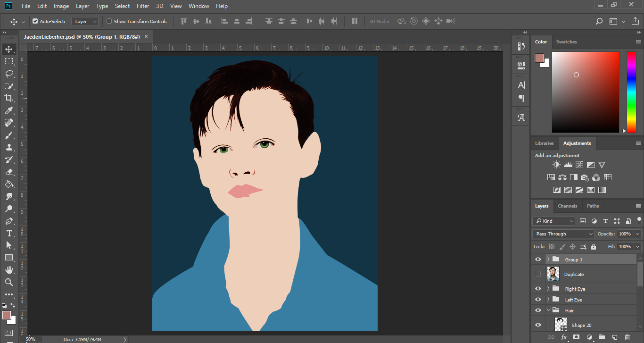The image size is (644, 343).
Task: Open the Kind filter dropdown
Action: (x=554, y=221)
